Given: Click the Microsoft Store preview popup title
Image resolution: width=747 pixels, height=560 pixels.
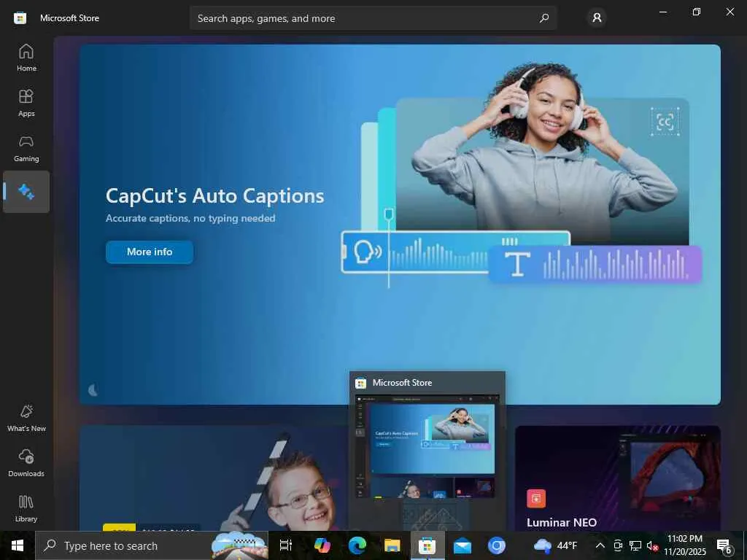Looking at the screenshot, I should click(x=402, y=382).
